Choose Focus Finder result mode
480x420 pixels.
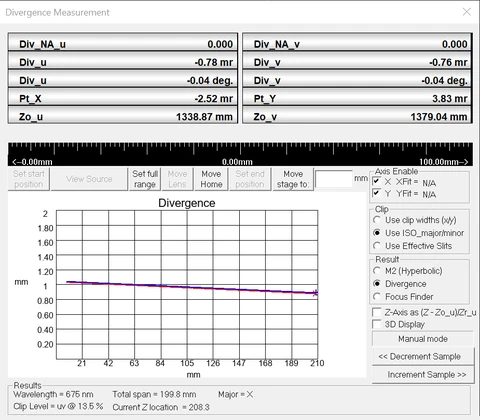pos(377,296)
